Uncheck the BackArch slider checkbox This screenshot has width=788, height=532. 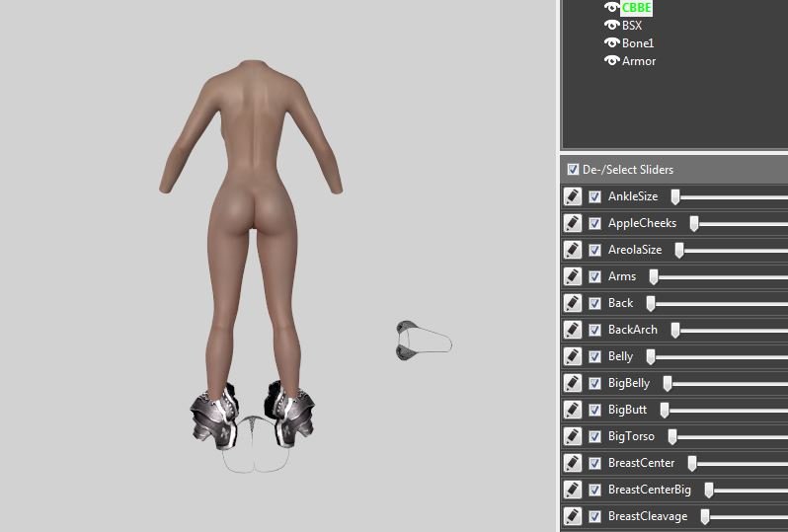[x=594, y=330]
